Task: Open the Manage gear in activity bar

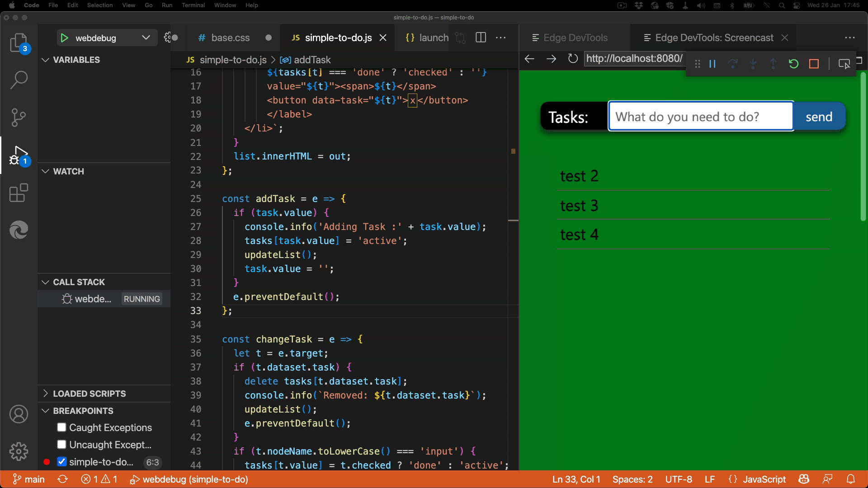Action: coord(19,451)
